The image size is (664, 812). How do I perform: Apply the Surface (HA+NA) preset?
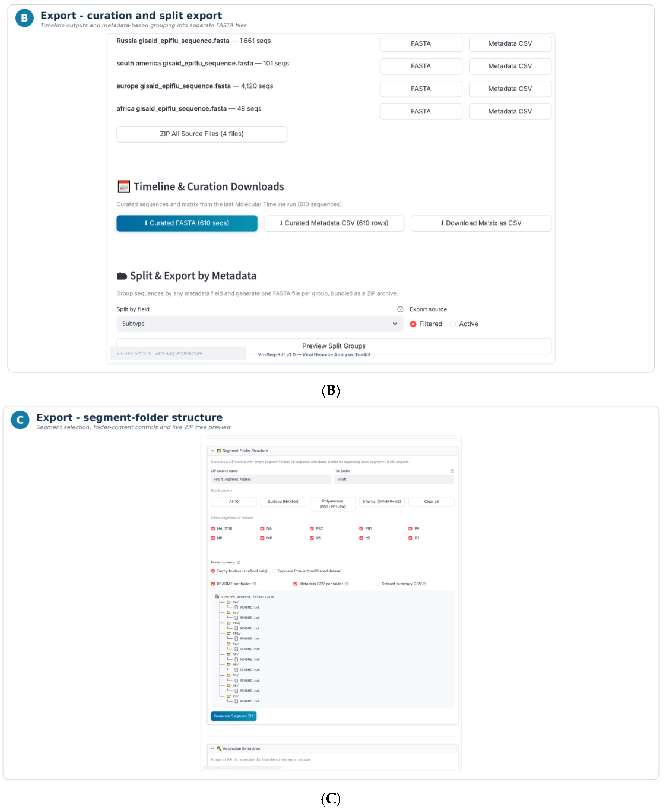pos(283,502)
